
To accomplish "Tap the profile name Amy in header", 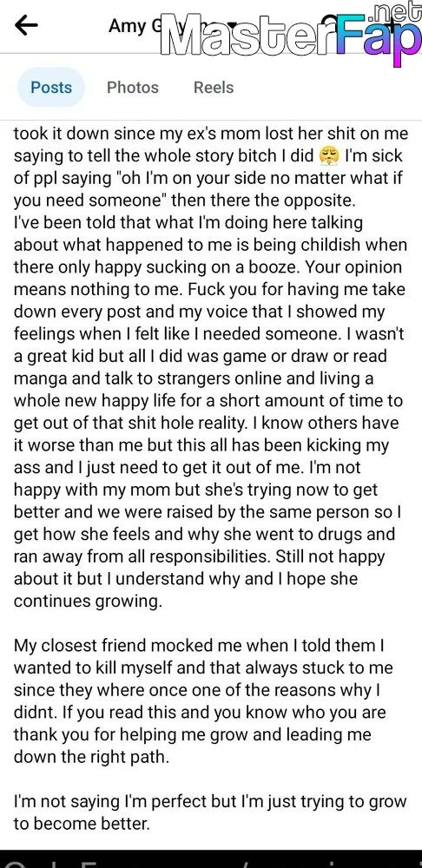I will point(125,25).
